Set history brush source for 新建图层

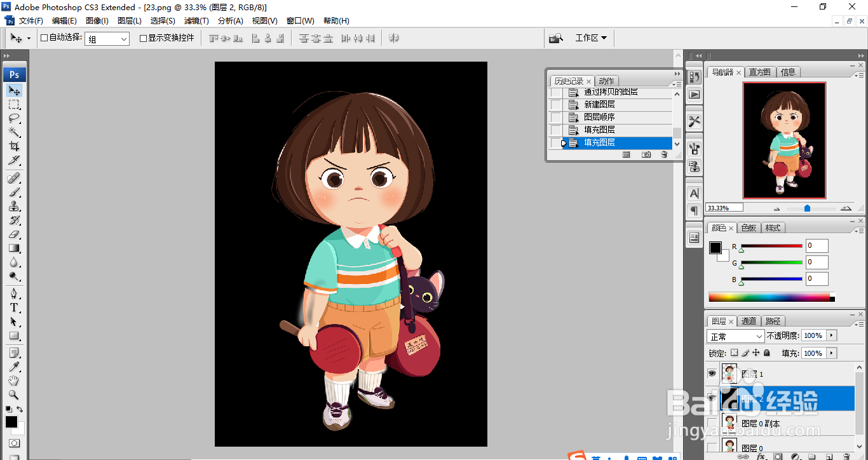point(556,104)
